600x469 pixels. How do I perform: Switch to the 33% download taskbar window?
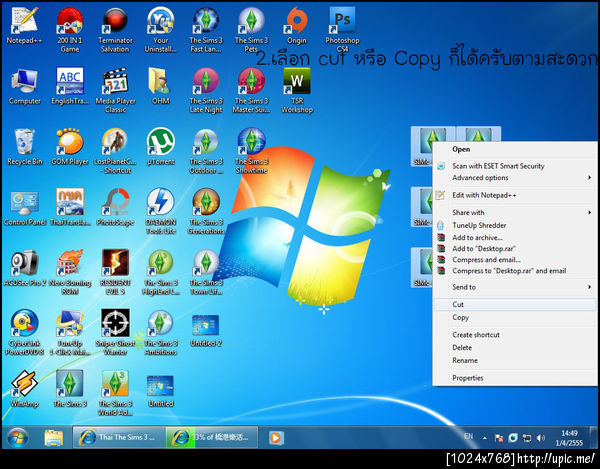212,437
